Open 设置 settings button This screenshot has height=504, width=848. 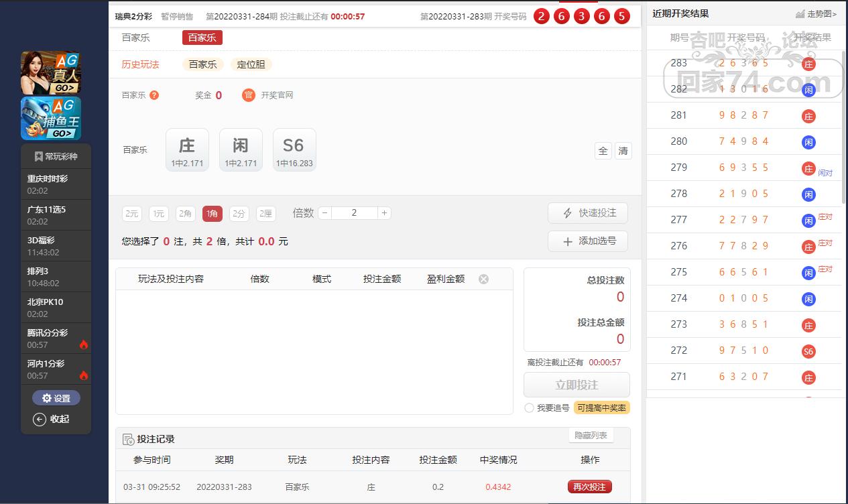[x=56, y=398]
